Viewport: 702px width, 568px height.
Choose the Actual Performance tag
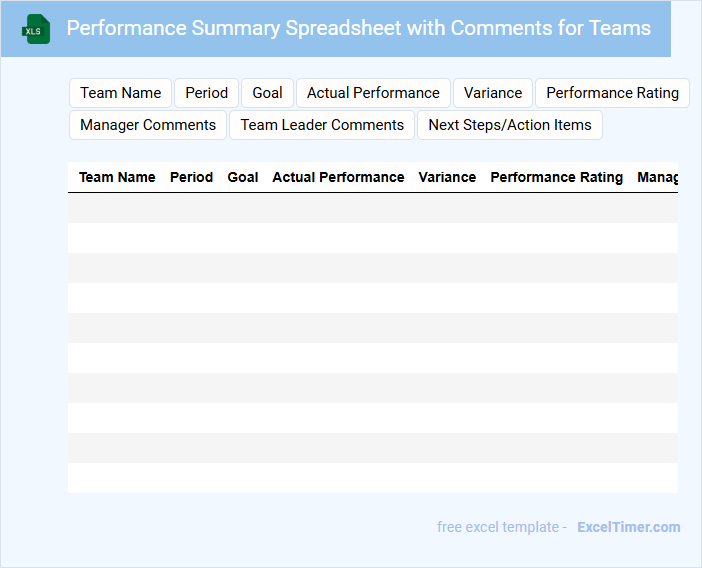coord(373,93)
